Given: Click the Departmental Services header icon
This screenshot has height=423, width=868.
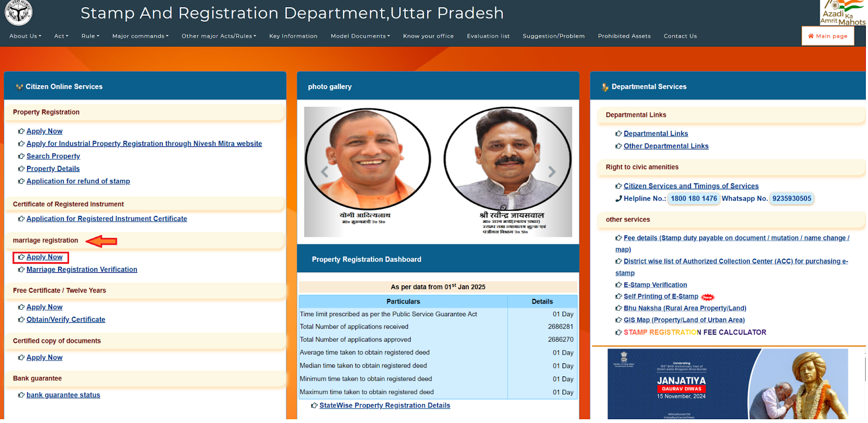Looking at the screenshot, I should coord(605,87).
